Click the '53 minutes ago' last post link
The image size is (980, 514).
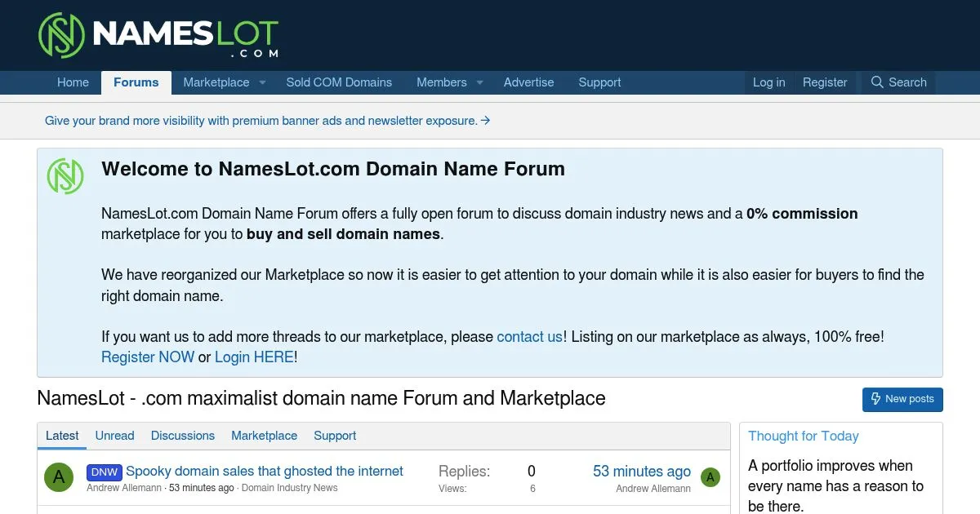[x=642, y=471]
